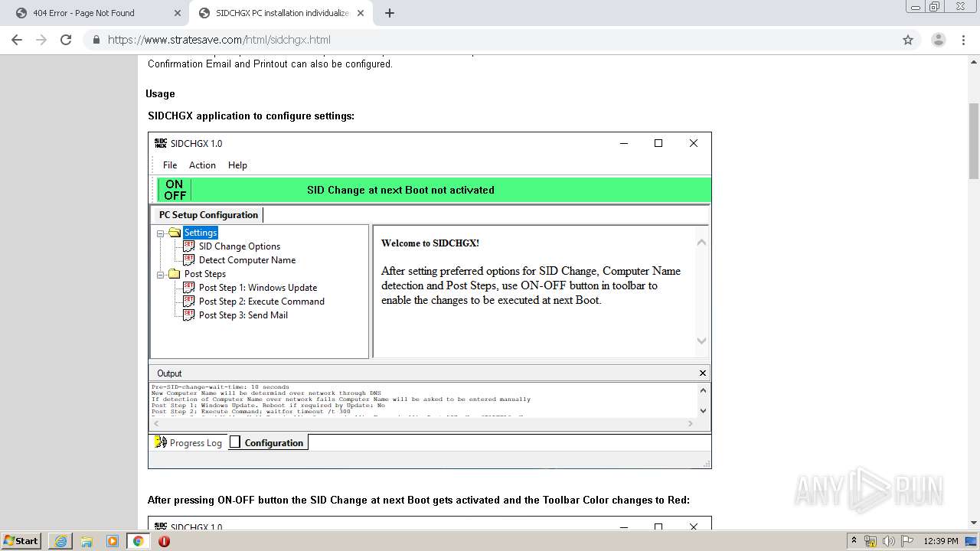Viewport: 980px width, 551px height.
Task: Reload the current page
Action: [66, 40]
